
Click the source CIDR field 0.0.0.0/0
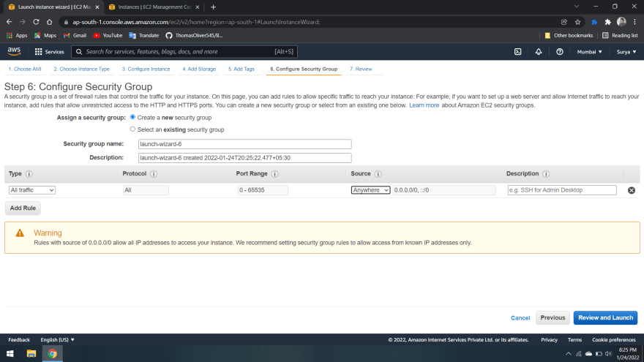pos(444,190)
